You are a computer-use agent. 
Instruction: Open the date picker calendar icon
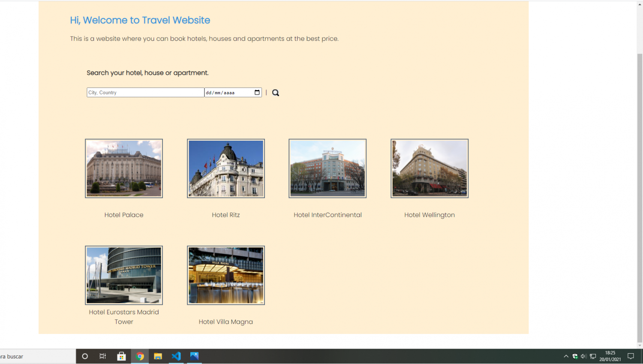pos(257,92)
